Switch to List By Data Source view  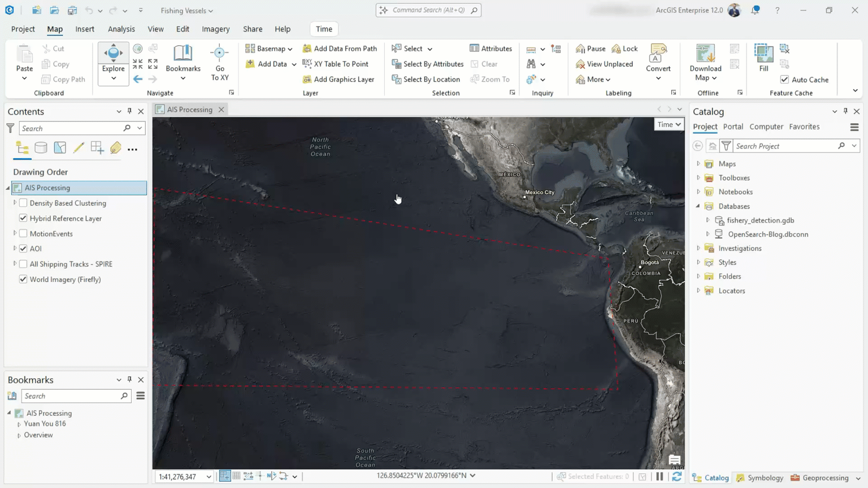41,148
